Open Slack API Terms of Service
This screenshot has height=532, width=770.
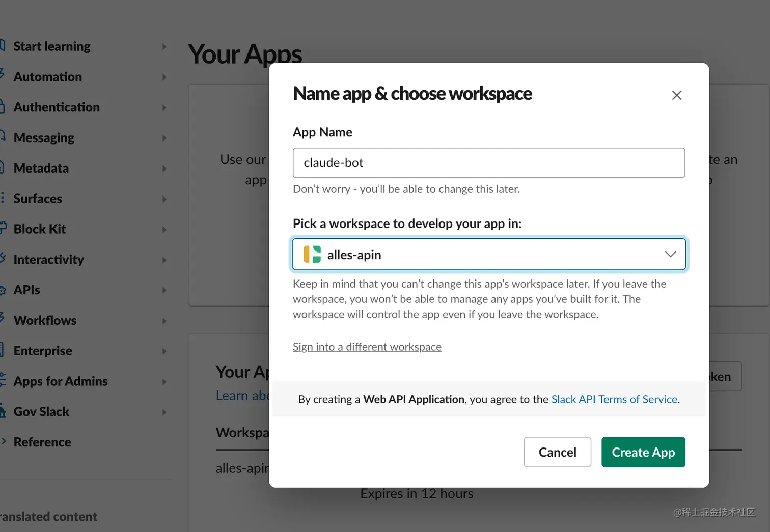pyautogui.click(x=614, y=399)
